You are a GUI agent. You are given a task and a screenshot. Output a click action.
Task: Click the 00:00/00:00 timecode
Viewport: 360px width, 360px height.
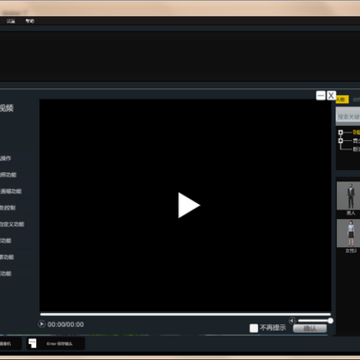[66, 324]
